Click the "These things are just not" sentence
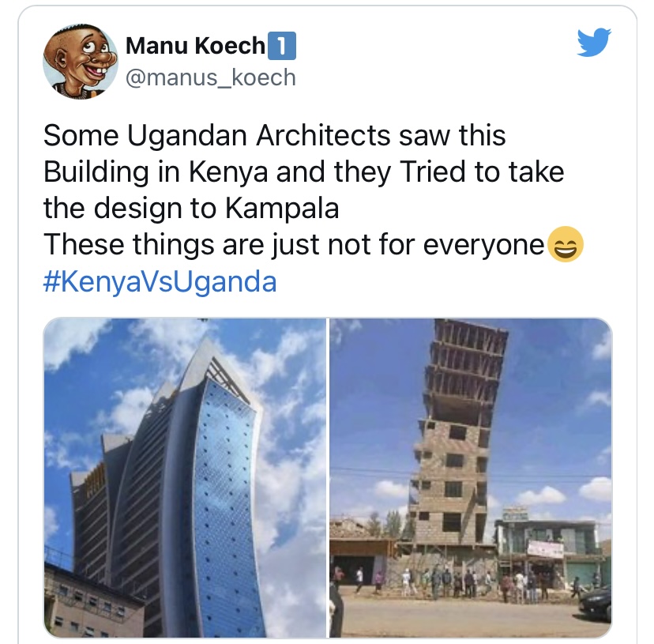Screen dimensions: 654x644 209,244
